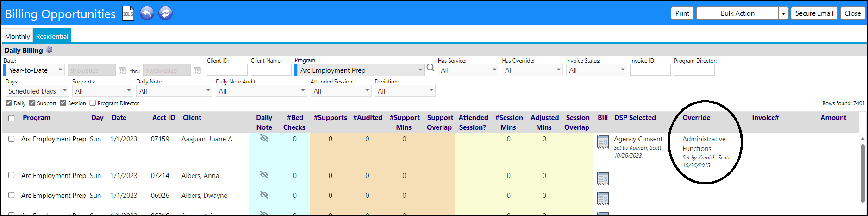
Task: Toggle the Session checkbox
Action: pos(63,103)
